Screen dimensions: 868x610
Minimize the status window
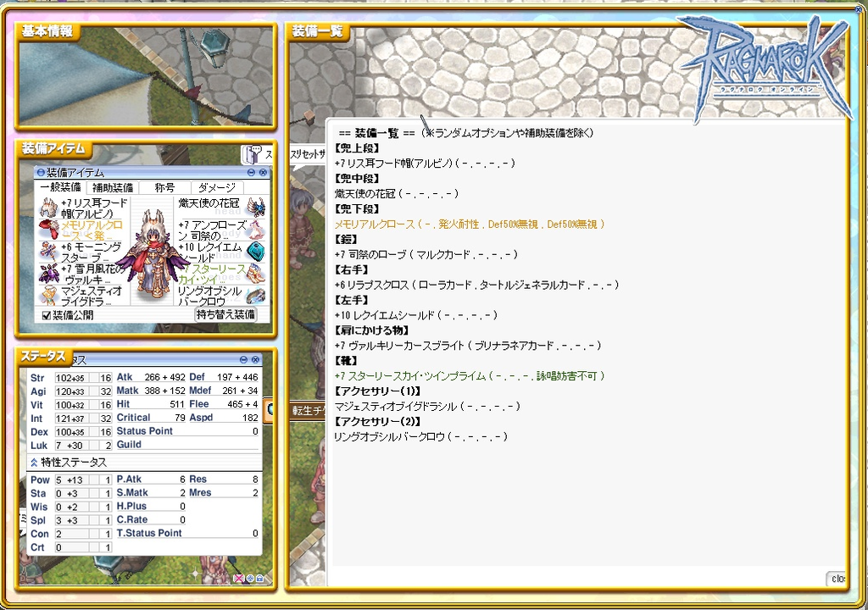tap(243, 360)
